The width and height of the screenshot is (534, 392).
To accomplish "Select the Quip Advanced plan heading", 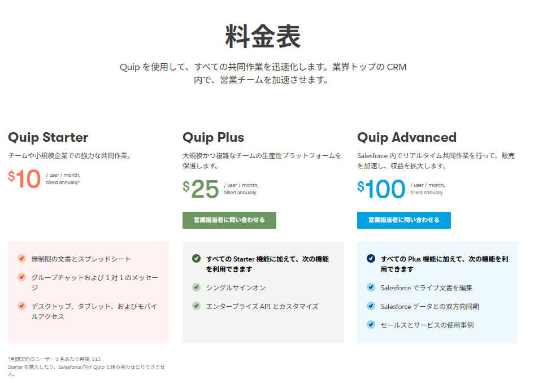I will coord(408,137).
